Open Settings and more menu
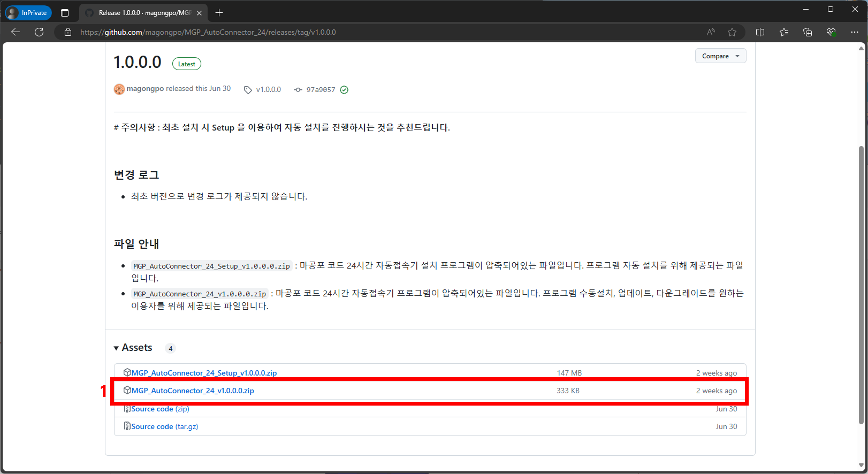 click(854, 32)
